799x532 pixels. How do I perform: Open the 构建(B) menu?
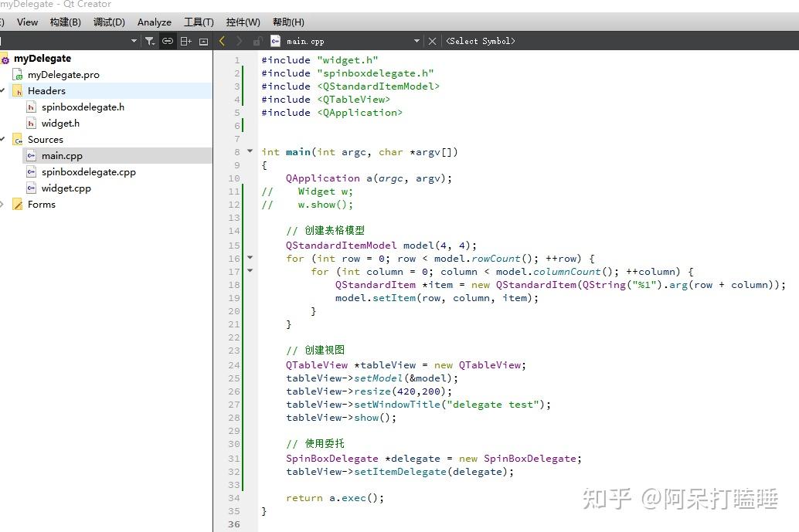65,22
